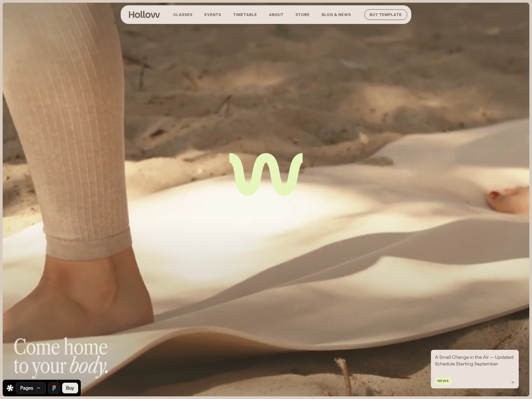Click the arrow icon on news card
Viewport: 532px width, 399px height.
(512, 382)
